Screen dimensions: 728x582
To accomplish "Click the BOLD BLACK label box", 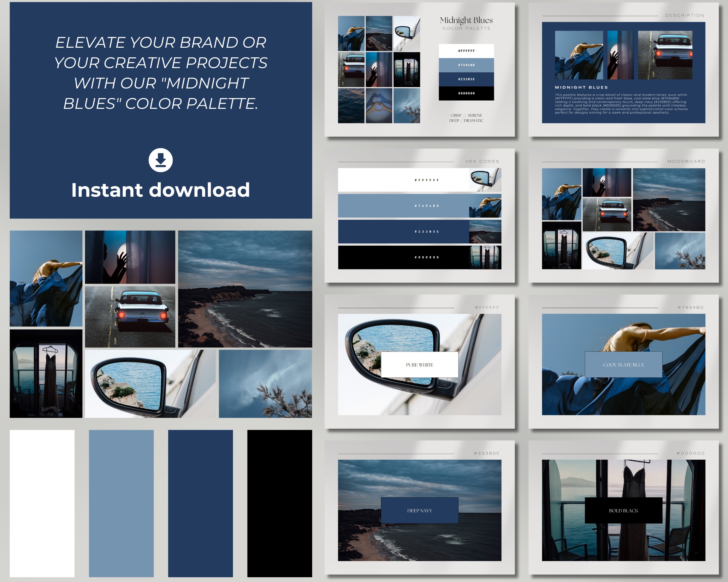I will (623, 510).
